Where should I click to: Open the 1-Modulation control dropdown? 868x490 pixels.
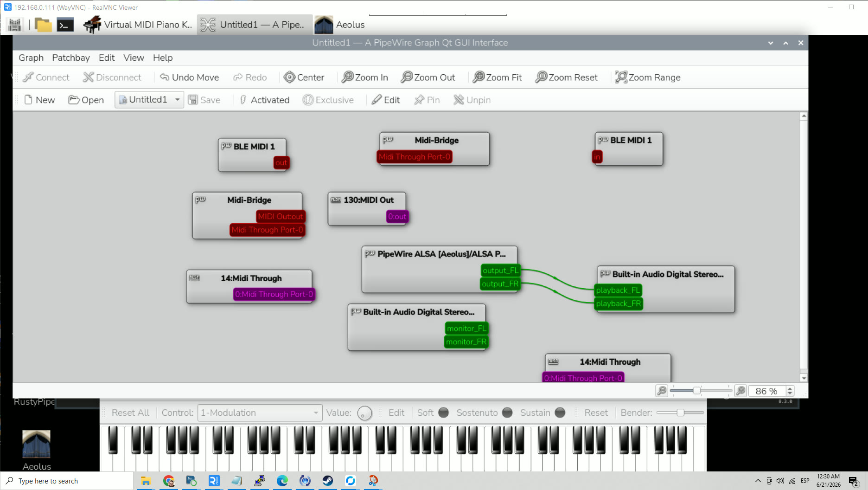(x=260, y=413)
